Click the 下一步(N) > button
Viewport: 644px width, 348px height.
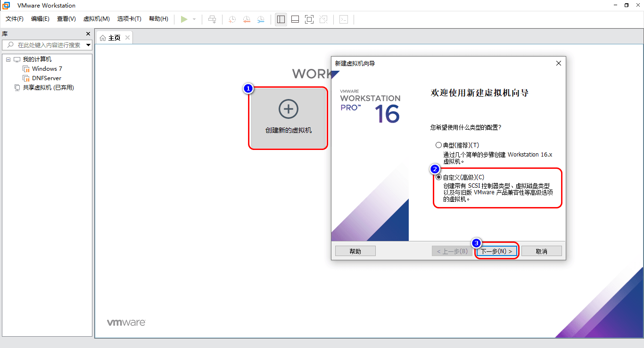(x=496, y=251)
